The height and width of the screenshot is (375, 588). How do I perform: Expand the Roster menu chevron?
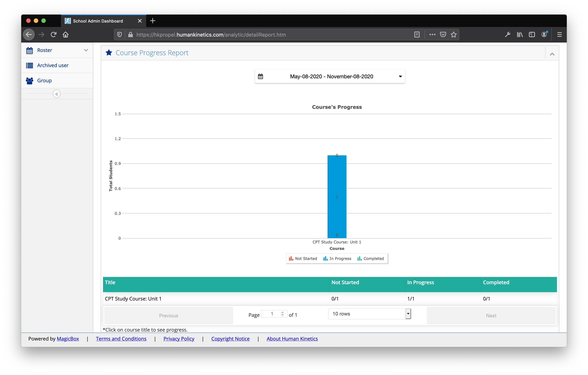[x=86, y=50]
